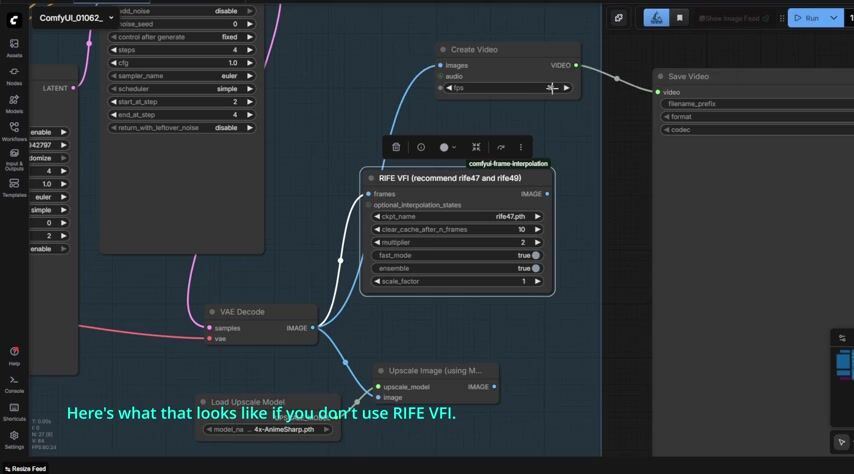Toggle ensemble option on RIFE VFI node
This screenshot has height=474, width=854.
tap(535, 268)
